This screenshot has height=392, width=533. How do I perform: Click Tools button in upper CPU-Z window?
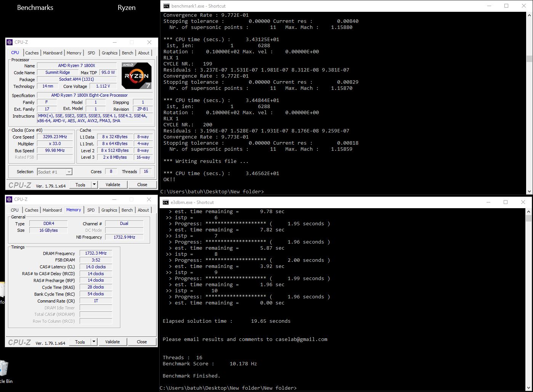coord(80,185)
